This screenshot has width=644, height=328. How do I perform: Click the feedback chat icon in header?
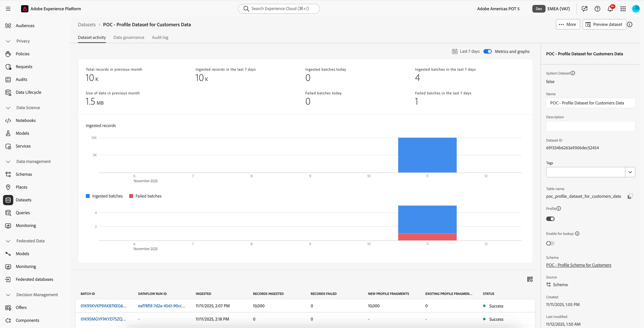(x=584, y=9)
